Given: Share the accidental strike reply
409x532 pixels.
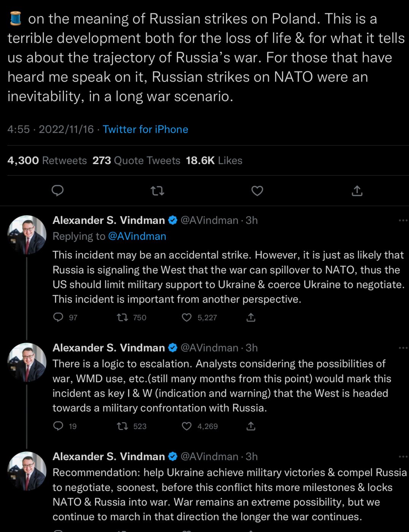Looking at the screenshot, I should click(x=251, y=317).
